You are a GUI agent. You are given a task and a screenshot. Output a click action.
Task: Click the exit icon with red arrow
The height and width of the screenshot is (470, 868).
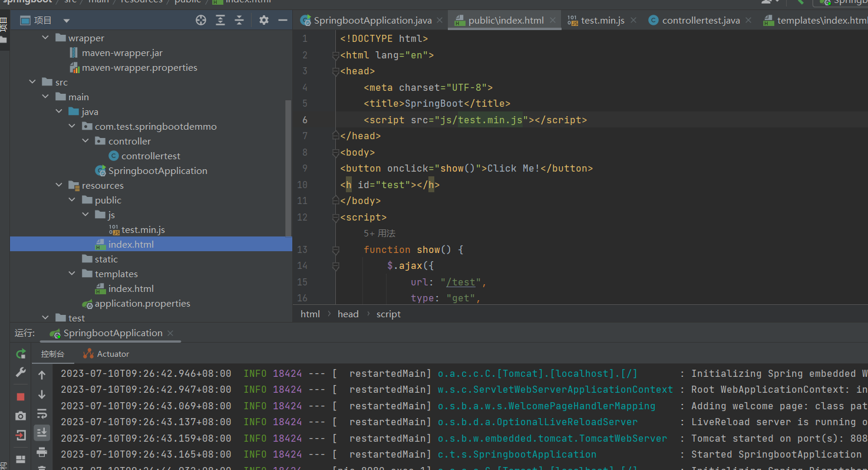tap(21, 435)
